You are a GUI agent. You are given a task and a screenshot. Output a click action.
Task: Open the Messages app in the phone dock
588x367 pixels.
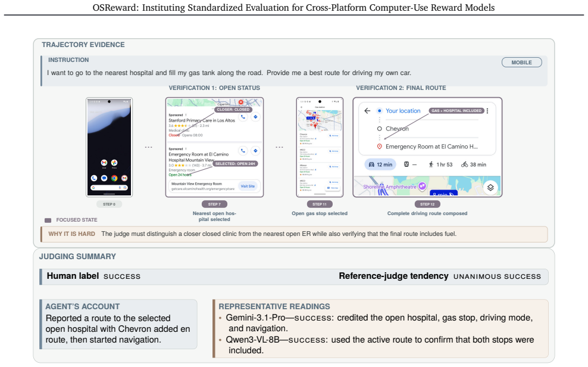(104, 178)
